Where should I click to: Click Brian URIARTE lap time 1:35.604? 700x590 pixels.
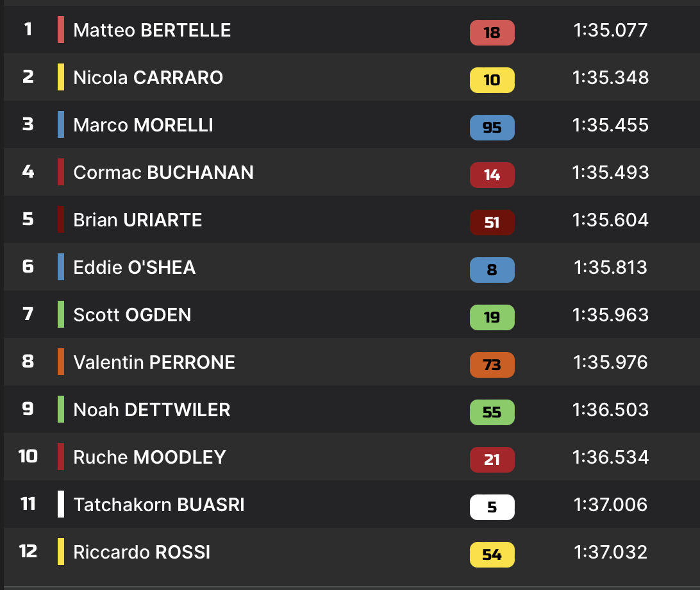click(x=610, y=220)
